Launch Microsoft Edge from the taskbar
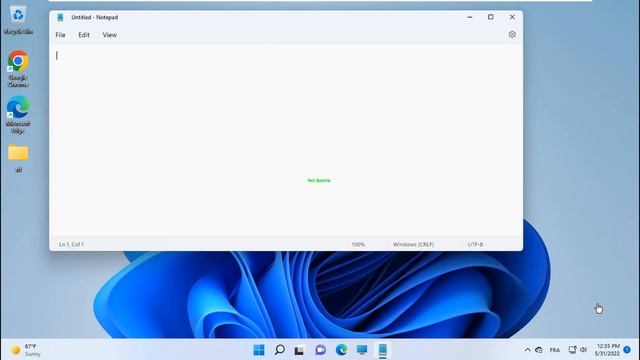Viewport: 640px width, 360px height. point(341,350)
